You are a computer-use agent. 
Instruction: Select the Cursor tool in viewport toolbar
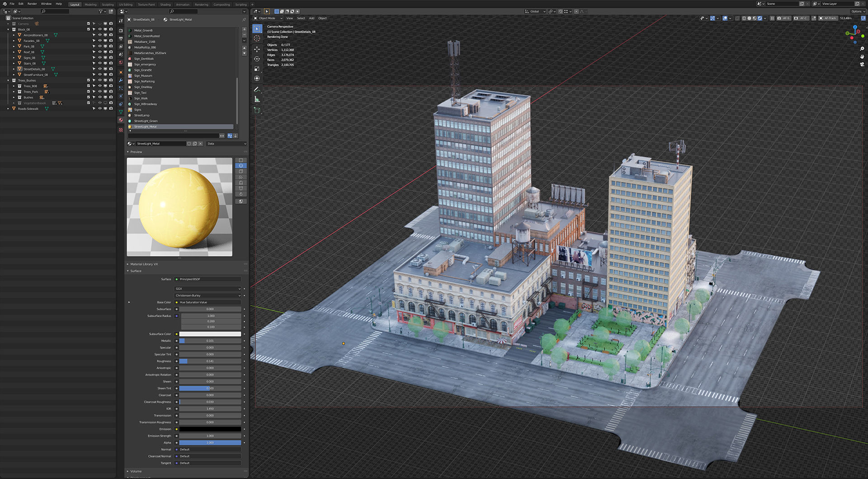[x=257, y=38]
